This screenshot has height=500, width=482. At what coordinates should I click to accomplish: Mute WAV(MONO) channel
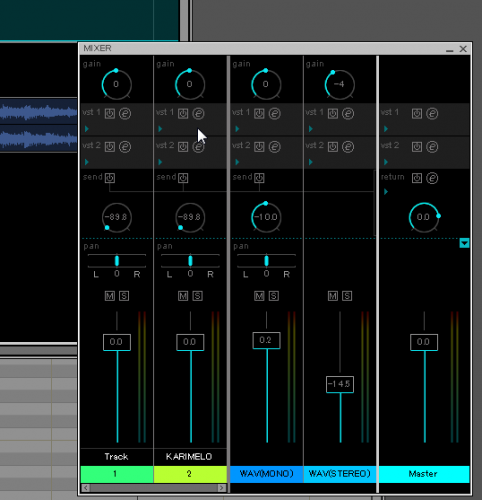[x=259, y=296]
